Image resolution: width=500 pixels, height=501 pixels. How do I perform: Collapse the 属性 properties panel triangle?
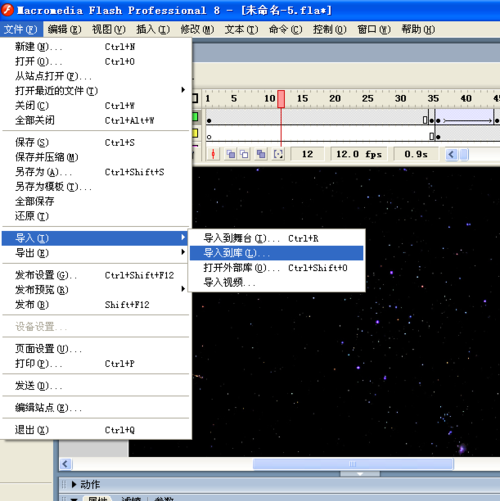(x=74, y=499)
